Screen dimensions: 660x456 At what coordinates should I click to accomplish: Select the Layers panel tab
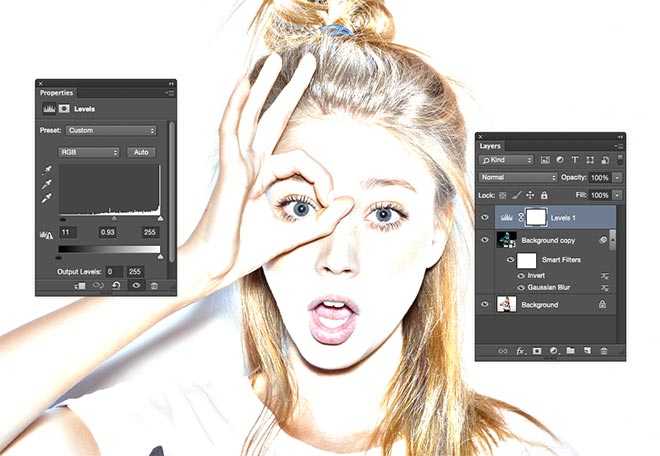pos(490,146)
